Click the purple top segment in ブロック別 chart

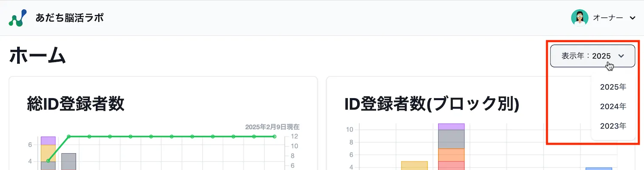pos(451,126)
